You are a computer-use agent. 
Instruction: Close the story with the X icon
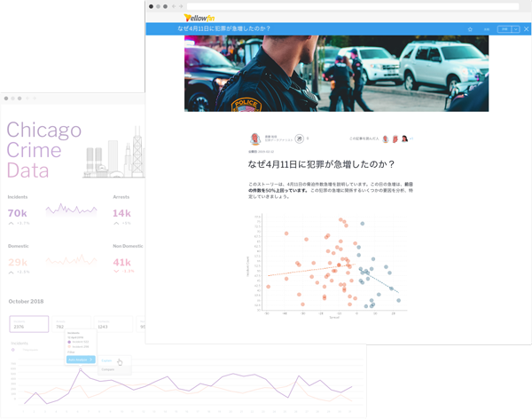(x=526, y=29)
